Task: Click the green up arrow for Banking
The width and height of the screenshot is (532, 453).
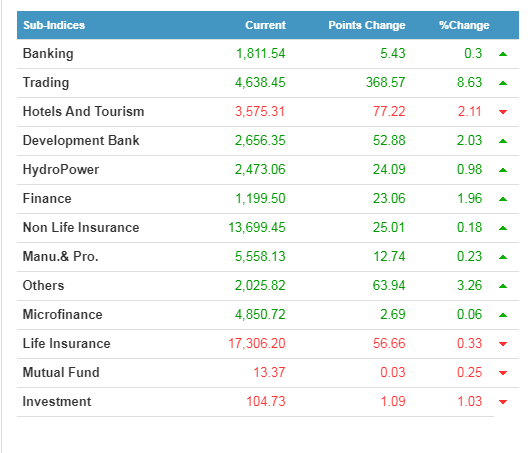Action: point(503,54)
